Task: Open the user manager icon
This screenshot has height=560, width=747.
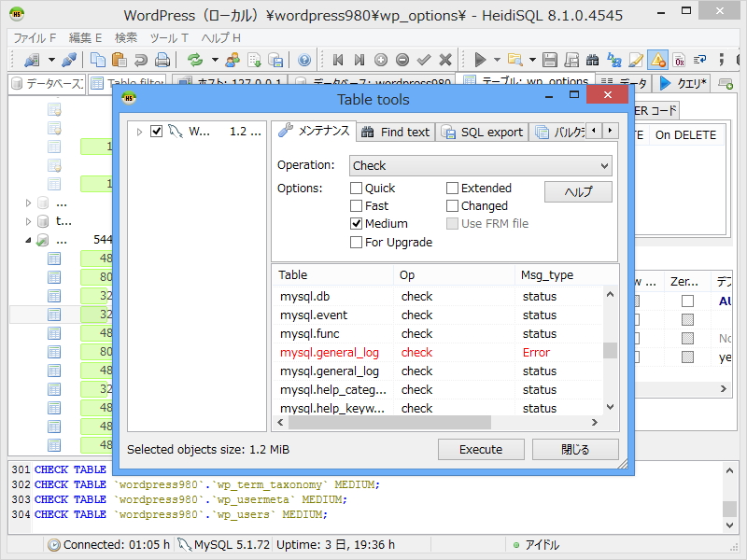Action: pyautogui.click(x=233, y=60)
